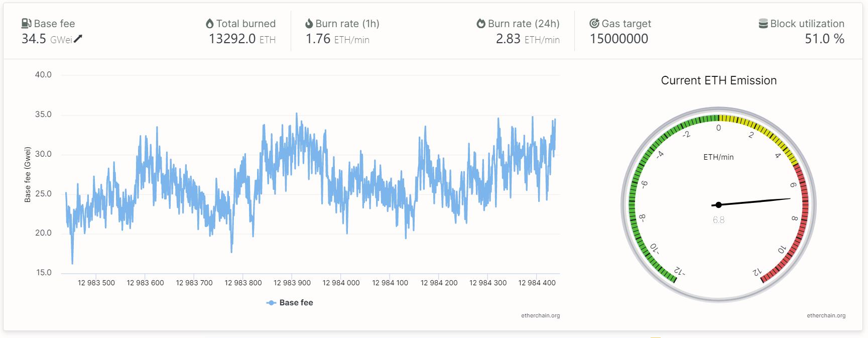Click the target icon next to Gas target
This screenshot has width=868, height=338.
594,24
